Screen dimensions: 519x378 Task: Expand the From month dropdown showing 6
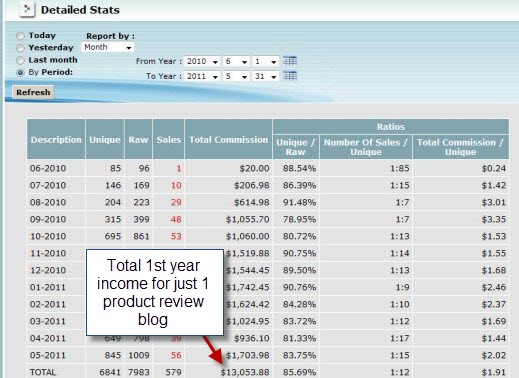pos(236,61)
